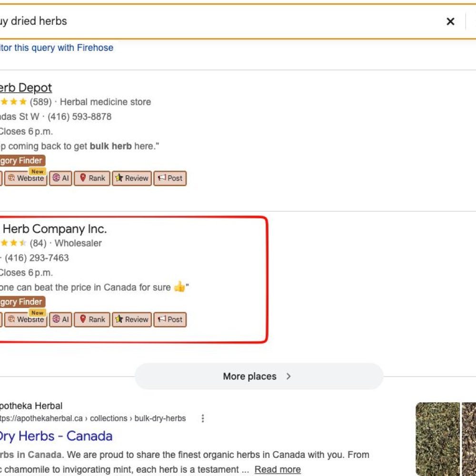
Task: Open Category Finder badge under Herb Company Inc.
Action: tap(22, 302)
